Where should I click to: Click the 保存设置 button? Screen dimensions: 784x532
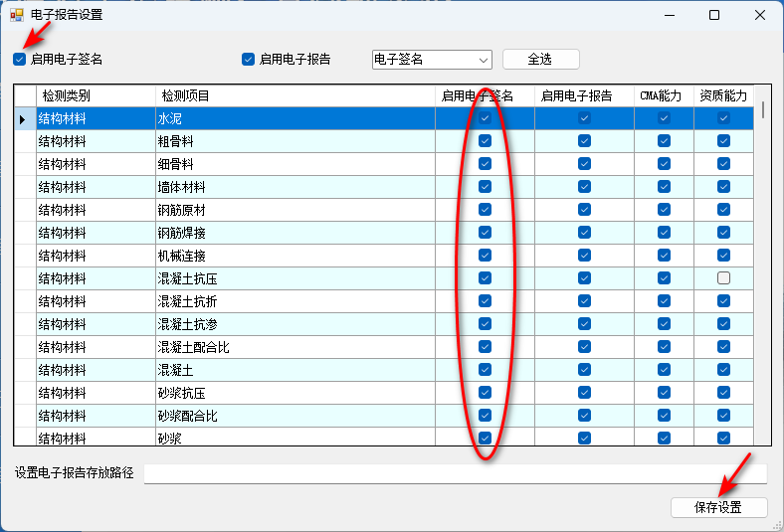(718, 507)
